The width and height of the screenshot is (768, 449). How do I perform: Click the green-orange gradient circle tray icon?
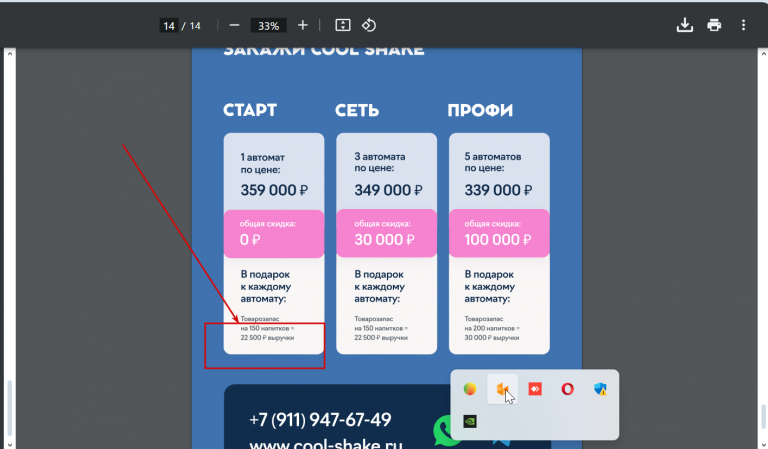tap(470, 389)
